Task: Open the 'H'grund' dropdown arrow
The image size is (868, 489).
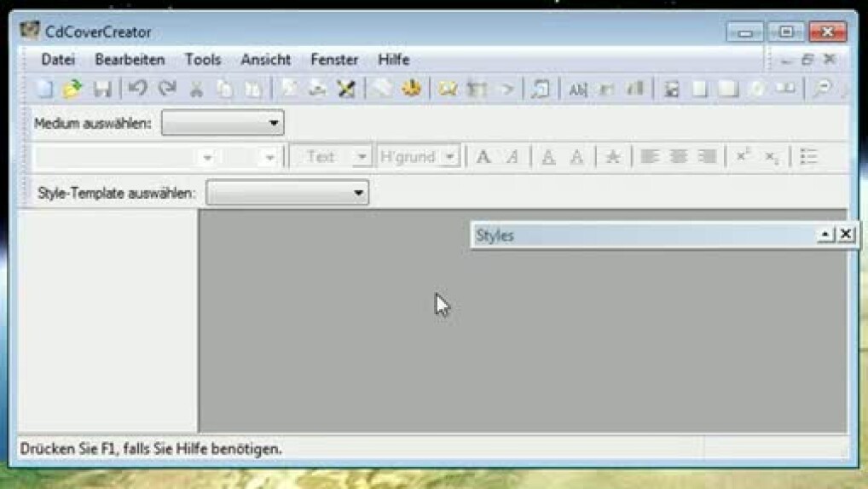Action: (450, 157)
